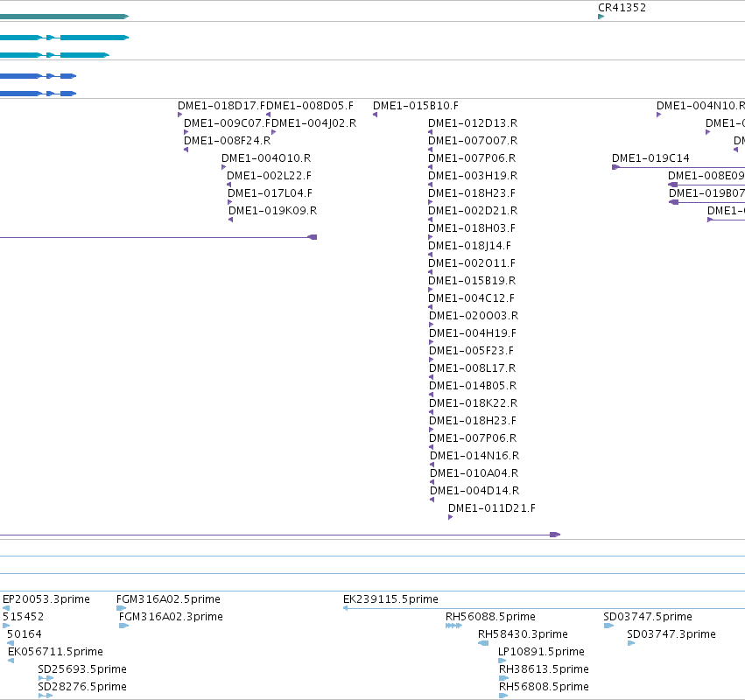Click arrow glyph under DME1-019K09.R

230,220
